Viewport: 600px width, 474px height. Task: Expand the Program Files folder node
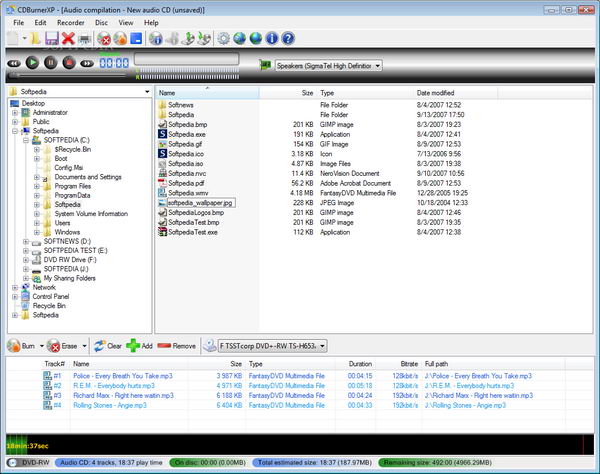tap(37, 186)
